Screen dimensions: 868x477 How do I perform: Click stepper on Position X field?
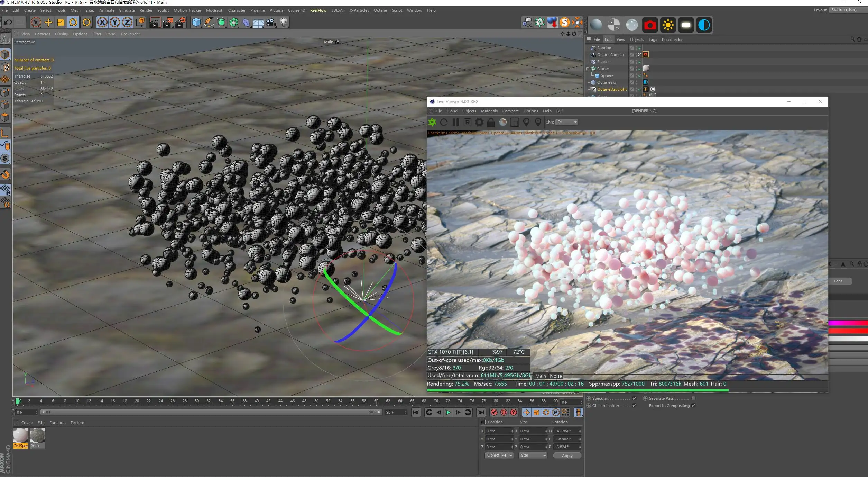coord(512,431)
